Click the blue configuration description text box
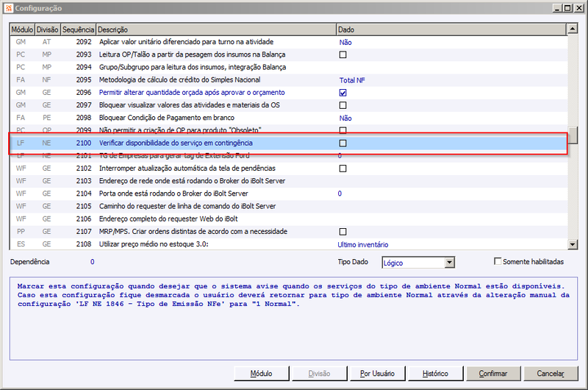The height and width of the screenshot is (390, 588). pos(293,319)
